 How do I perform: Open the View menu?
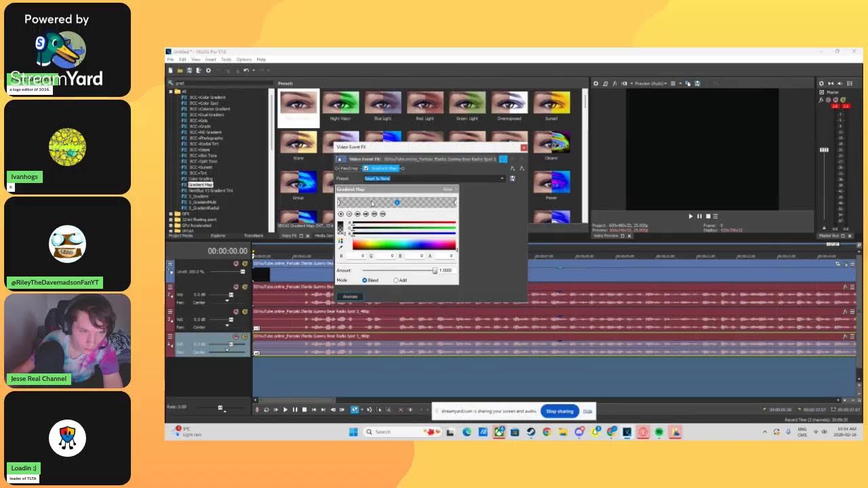195,60
